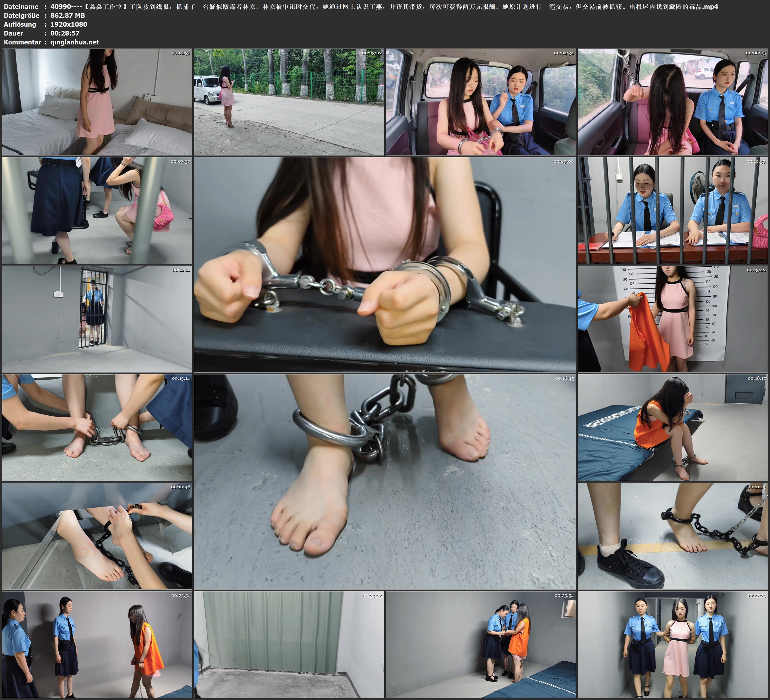This screenshot has width=770, height=700.
Task: Open the thumbnail stamped 00:24:22
Action: coord(289,644)
